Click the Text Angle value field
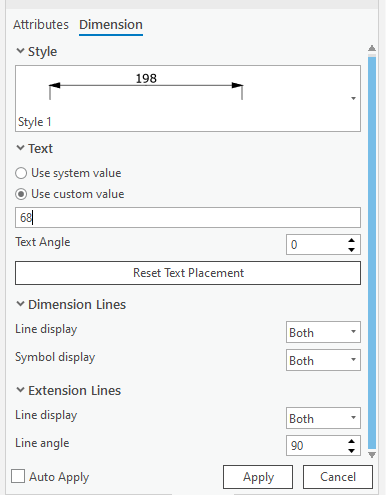 click(x=316, y=245)
